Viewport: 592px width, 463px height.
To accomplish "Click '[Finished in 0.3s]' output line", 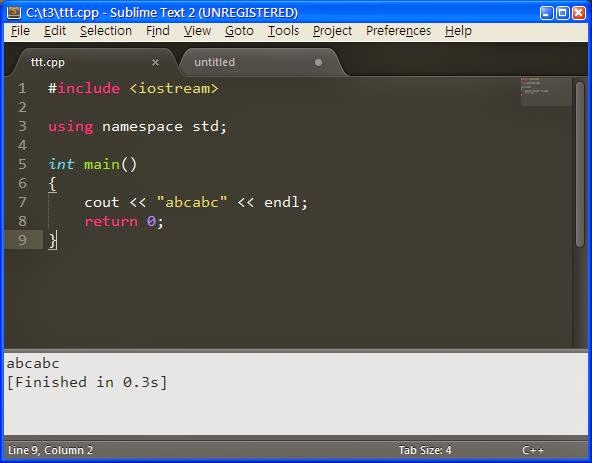I will pyautogui.click(x=87, y=382).
